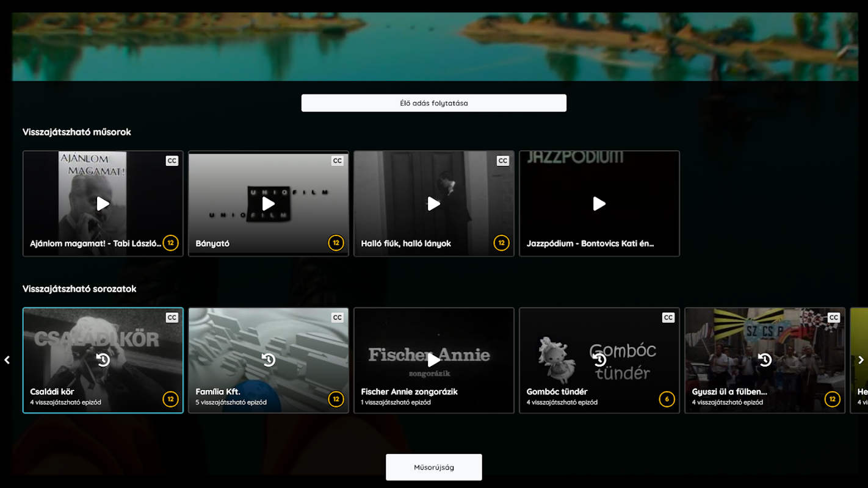Click CC badge on Gyuszi ül a fülben card
The image size is (868, 488).
(x=834, y=318)
